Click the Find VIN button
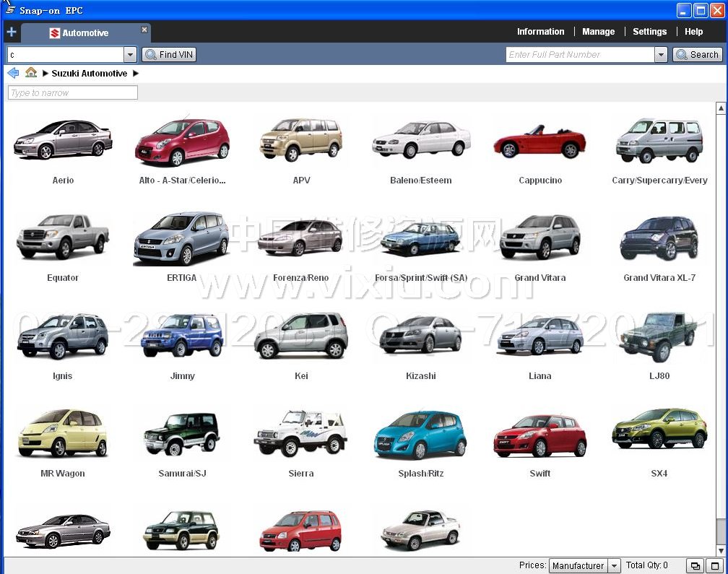This screenshot has height=574, width=728. click(x=170, y=55)
